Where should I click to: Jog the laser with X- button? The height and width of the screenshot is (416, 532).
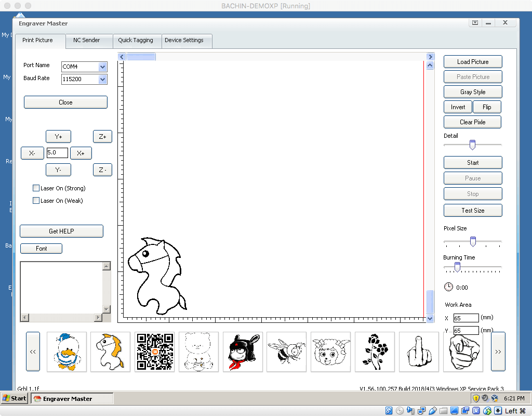[x=32, y=153]
